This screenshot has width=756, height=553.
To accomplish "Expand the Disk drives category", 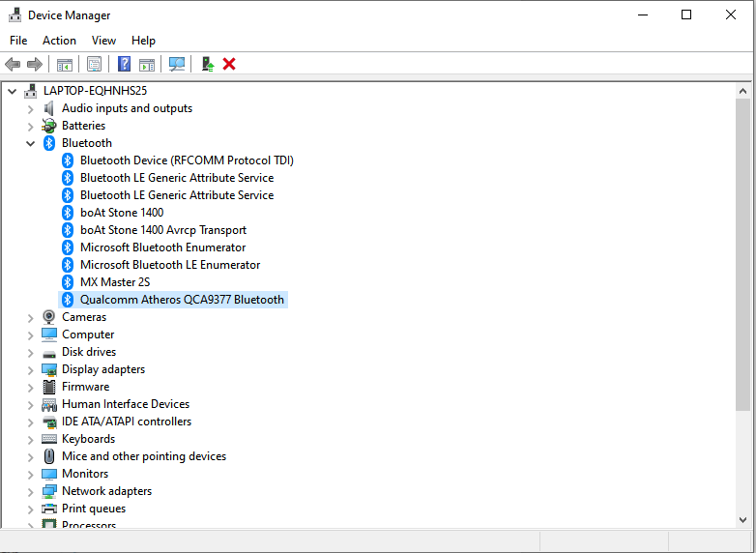I will 30,353.
